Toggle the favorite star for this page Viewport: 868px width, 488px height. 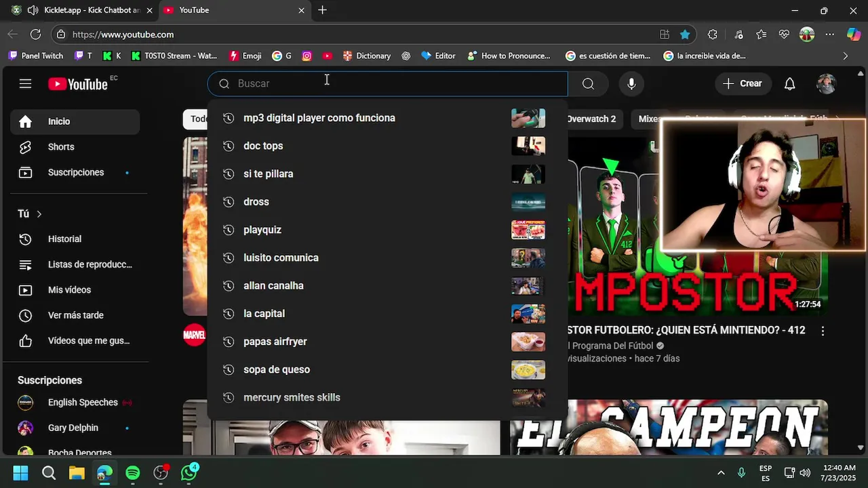[685, 34]
